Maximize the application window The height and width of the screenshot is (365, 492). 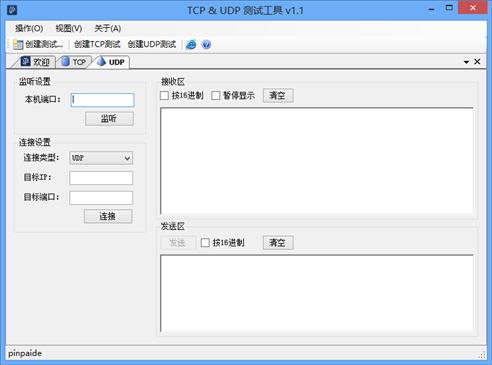(449, 8)
